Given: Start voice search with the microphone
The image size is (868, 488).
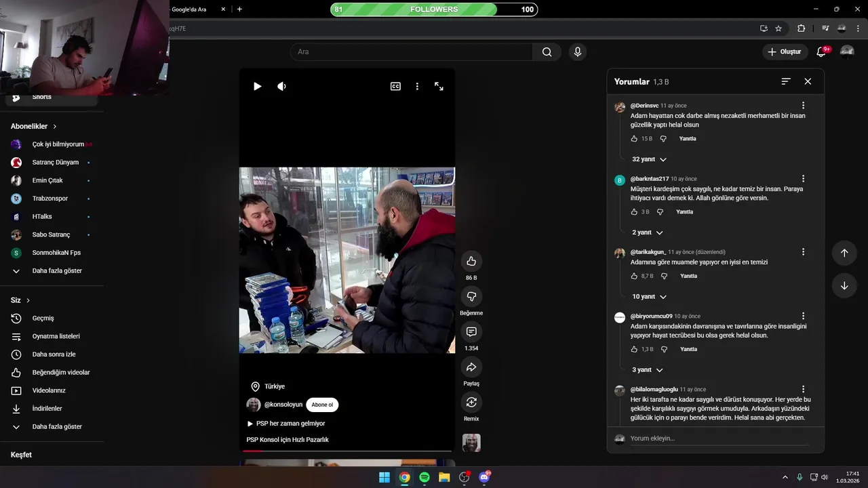Looking at the screenshot, I should tap(578, 52).
